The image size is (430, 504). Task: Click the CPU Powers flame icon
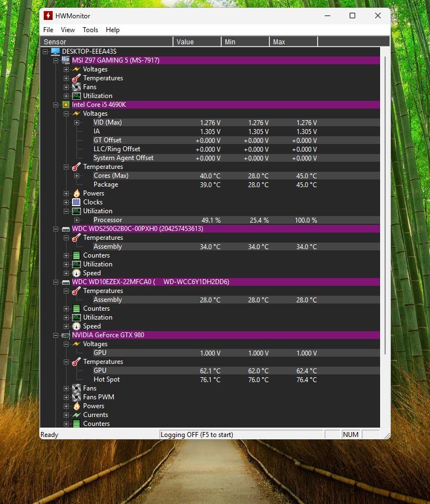76,193
